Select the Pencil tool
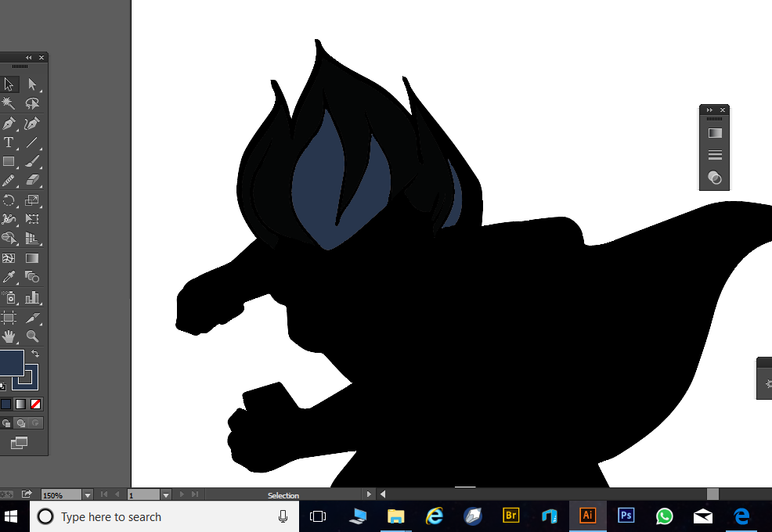Screen dimensions: 772x532 click(9, 181)
